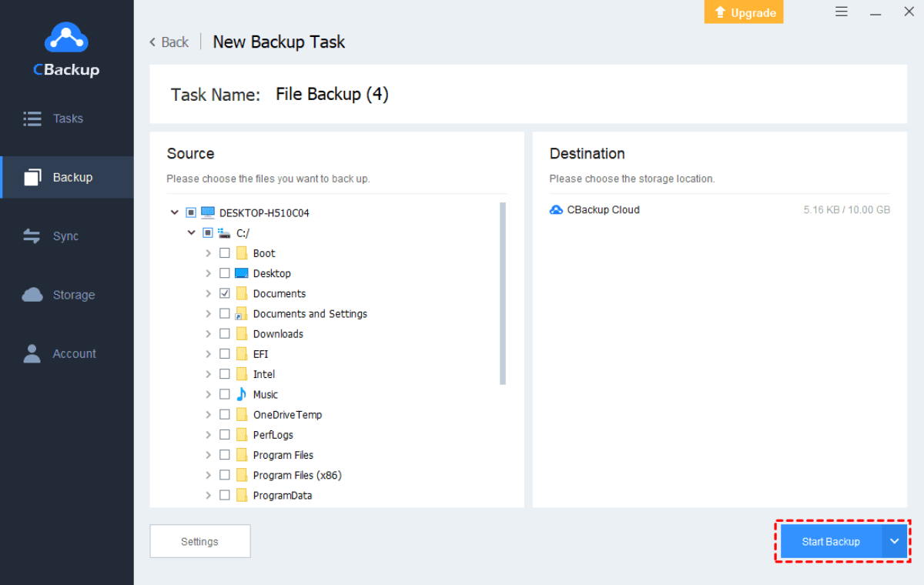Viewport: 924px width, 585px height.
Task: Open backup Settings
Action: click(200, 541)
